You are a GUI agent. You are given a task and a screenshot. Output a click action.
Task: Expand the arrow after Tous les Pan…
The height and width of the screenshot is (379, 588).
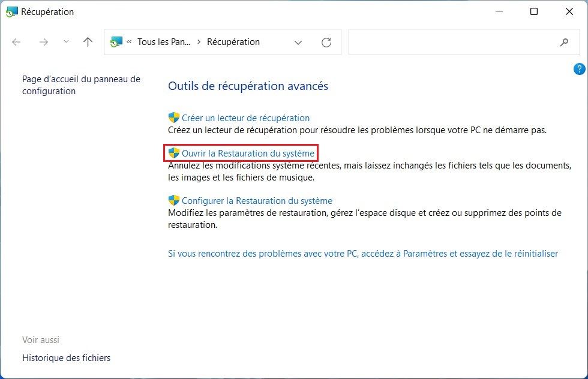coord(199,42)
